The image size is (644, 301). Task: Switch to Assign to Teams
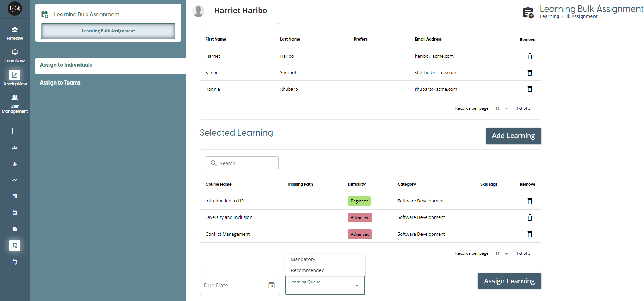point(60,82)
